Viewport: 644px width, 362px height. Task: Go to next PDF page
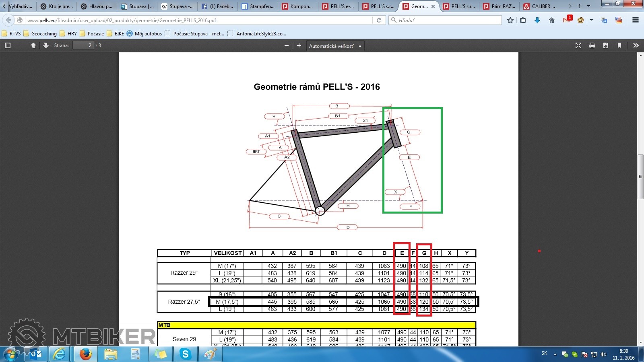[45, 45]
